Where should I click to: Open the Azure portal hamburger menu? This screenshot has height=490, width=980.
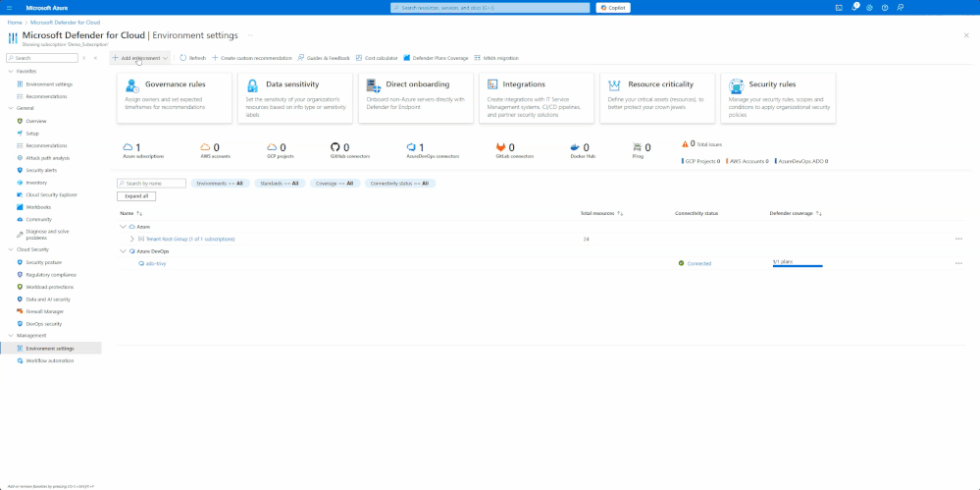click(x=9, y=8)
